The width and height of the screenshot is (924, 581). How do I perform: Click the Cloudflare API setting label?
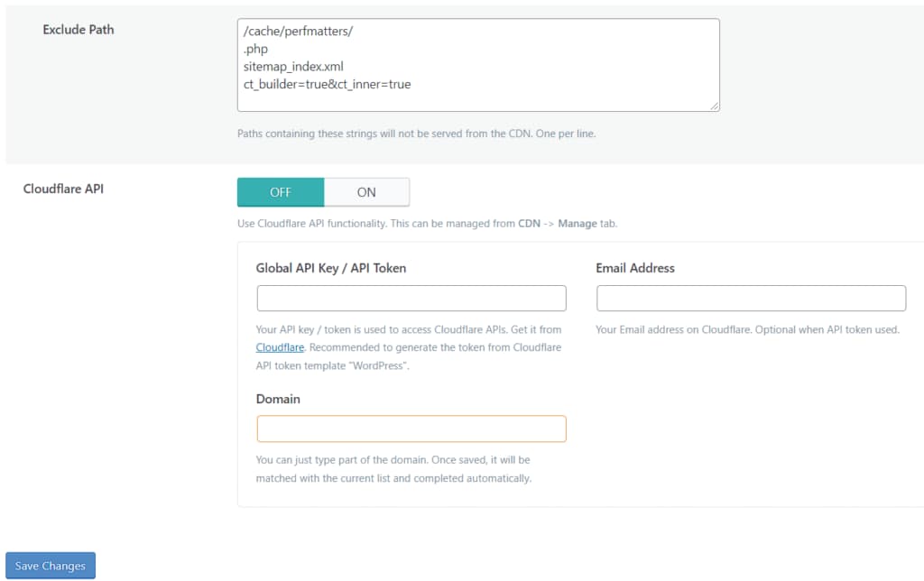coord(63,189)
